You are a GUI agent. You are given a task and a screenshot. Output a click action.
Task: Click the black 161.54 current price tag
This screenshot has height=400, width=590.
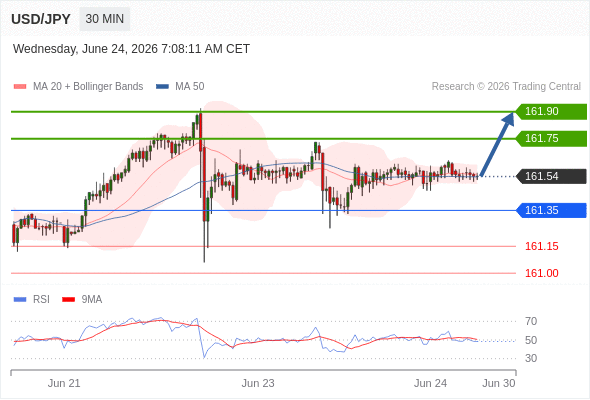point(551,176)
